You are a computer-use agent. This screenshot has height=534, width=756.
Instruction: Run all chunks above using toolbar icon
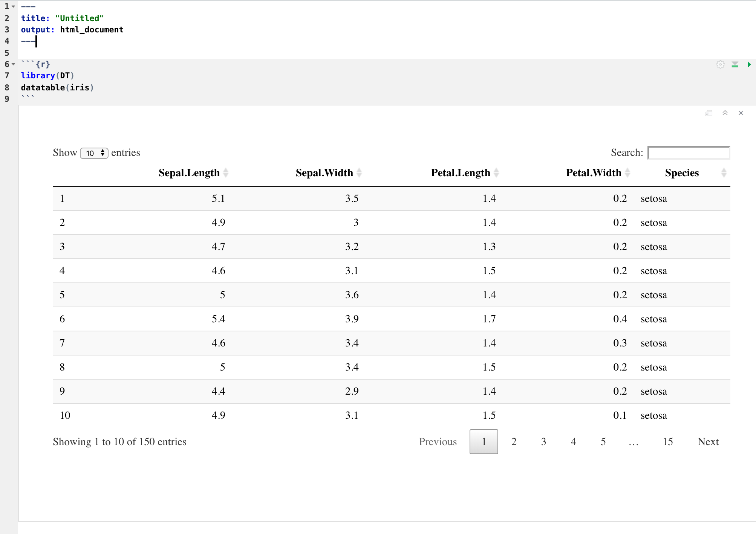[x=735, y=64]
